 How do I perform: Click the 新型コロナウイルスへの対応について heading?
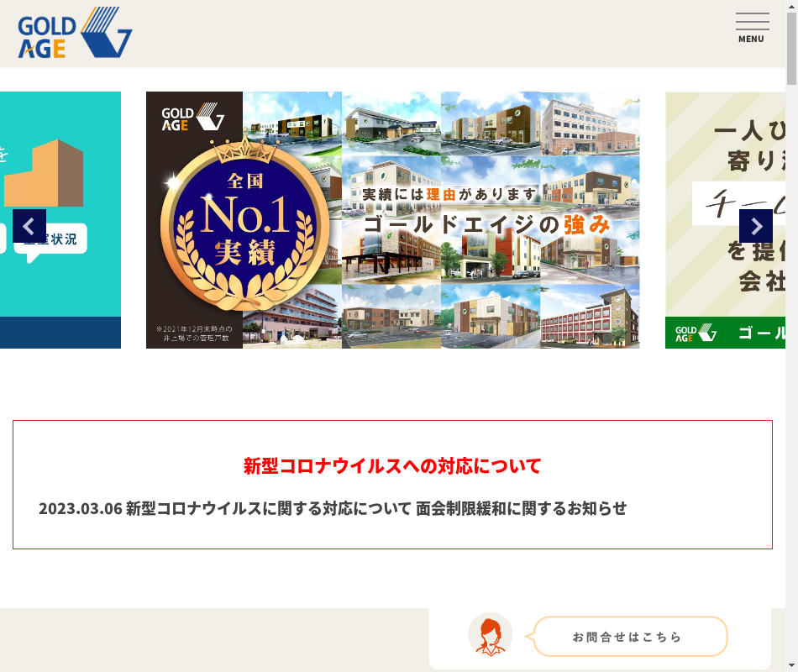(392, 466)
